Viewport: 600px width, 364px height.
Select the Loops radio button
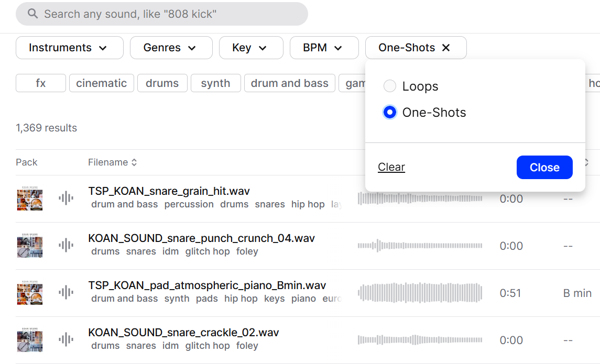[x=390, y=86]
